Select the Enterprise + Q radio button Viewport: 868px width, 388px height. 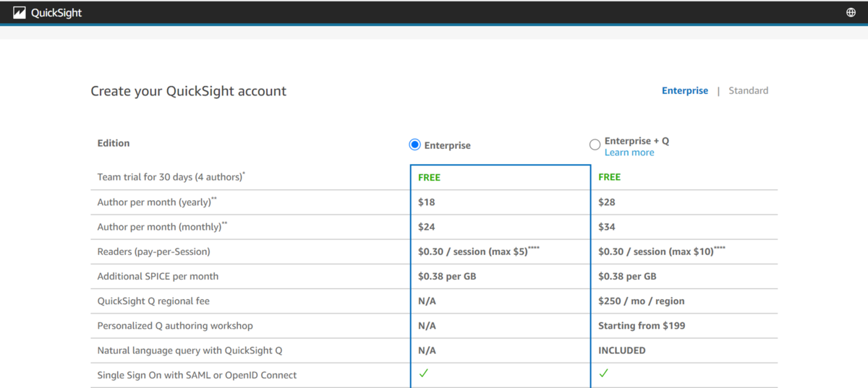(x=595, y=145)
